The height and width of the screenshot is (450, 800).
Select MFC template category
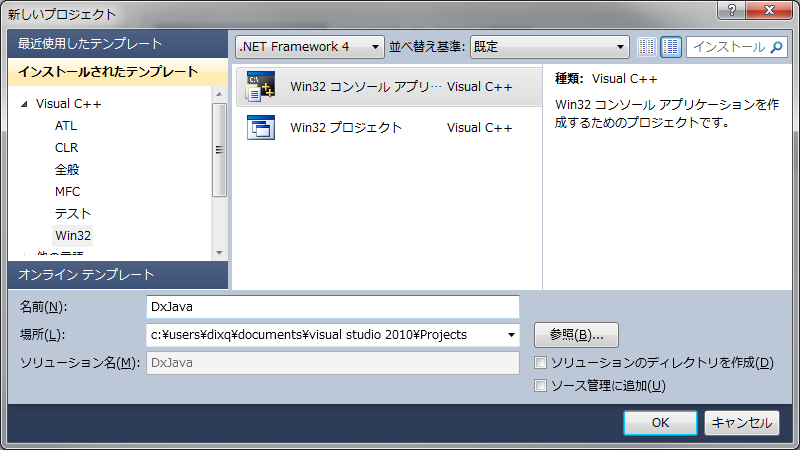point(67,191)
